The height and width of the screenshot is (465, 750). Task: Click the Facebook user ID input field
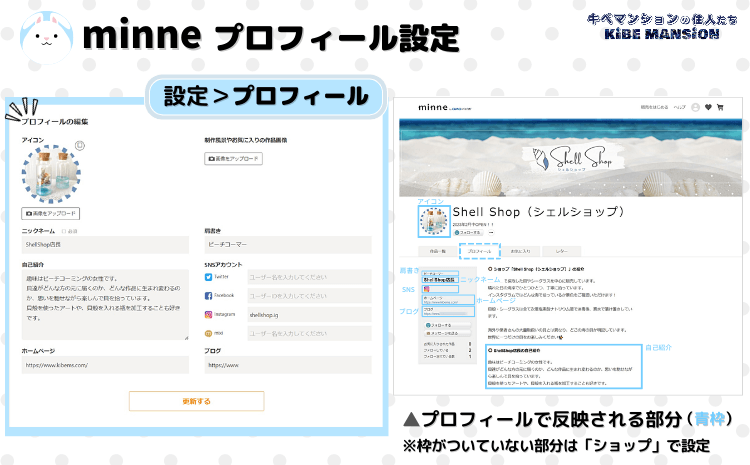click(309, 296)
